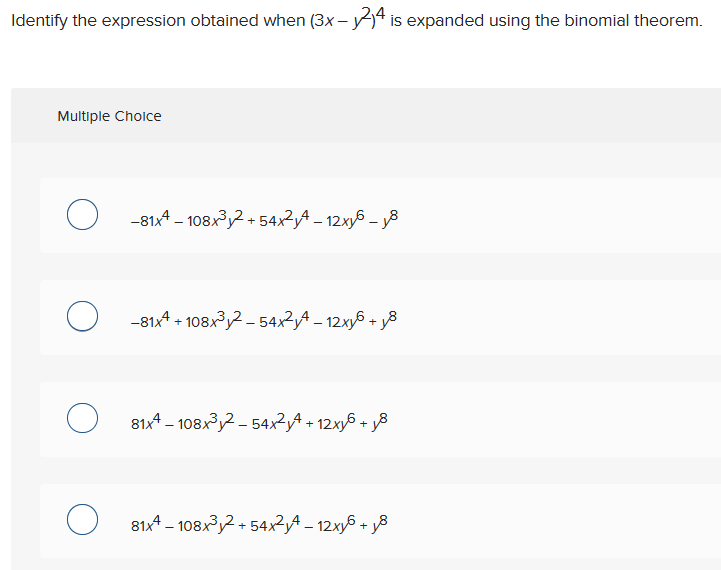Screen dimensions: 721x570
Task: Click the − y⁸ term in first answer
Action: (383, 219)
